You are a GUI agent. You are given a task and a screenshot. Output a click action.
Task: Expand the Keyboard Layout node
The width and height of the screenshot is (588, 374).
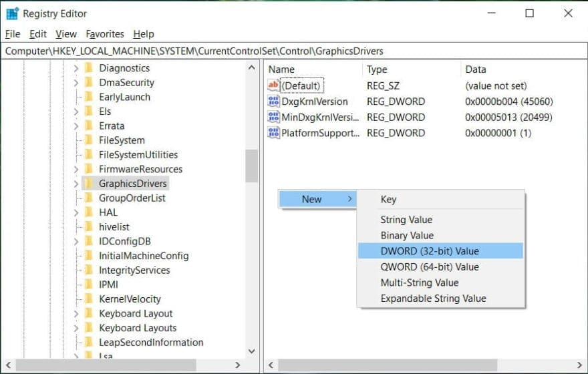[76, 314]
